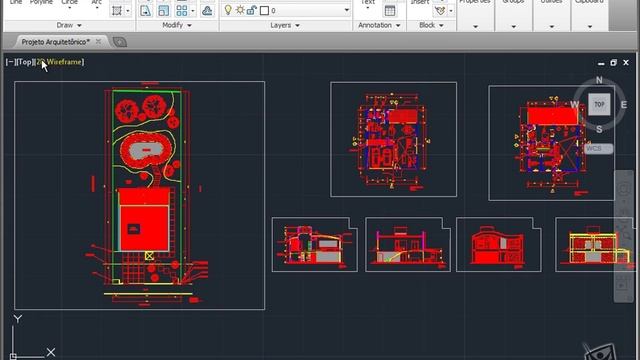Open the dropdown arrow next to block icon
Viewport: 640px width, 360px height.
click(x=451, y=11)
